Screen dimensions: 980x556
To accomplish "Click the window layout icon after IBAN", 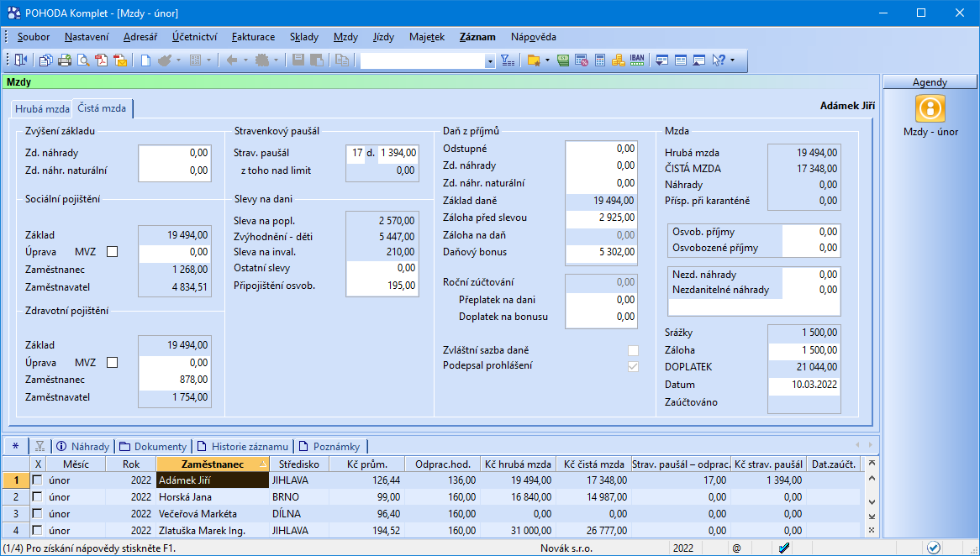I will click(x=661, y=60).
